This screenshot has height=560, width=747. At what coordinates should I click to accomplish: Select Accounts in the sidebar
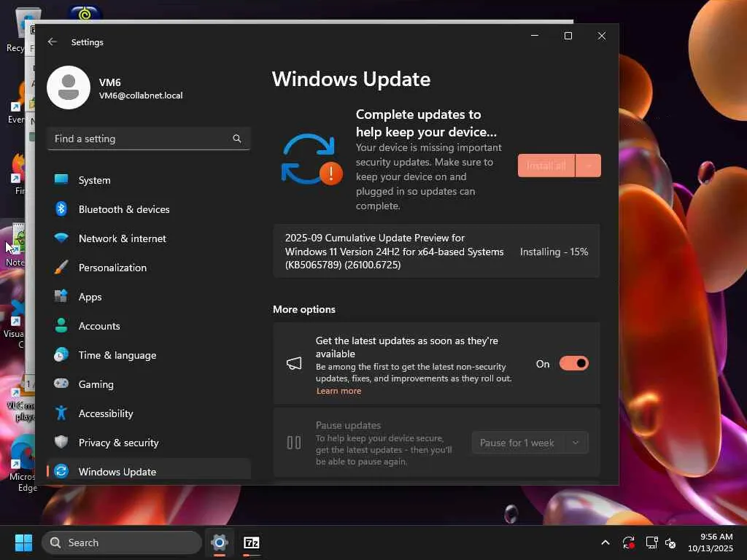[149, 326]
